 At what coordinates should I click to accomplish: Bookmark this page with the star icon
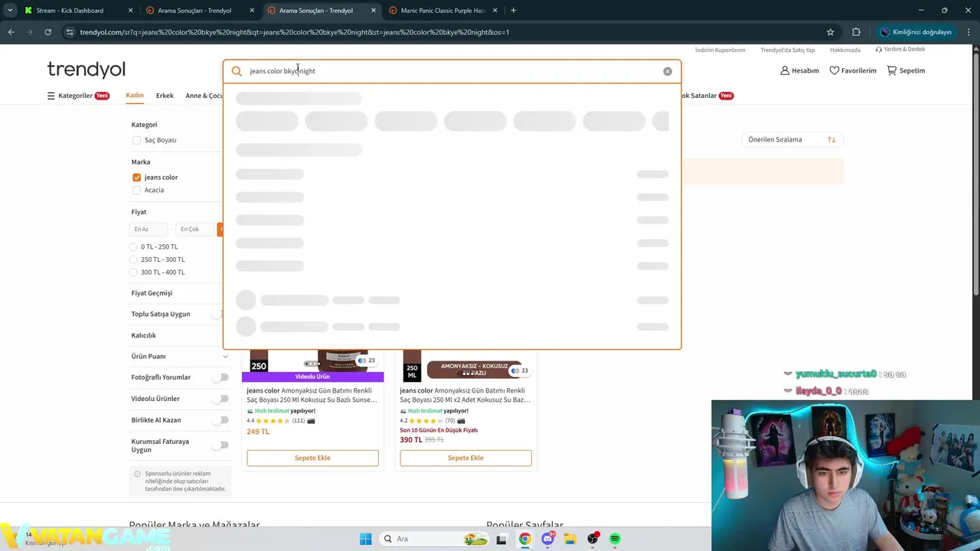830,32
